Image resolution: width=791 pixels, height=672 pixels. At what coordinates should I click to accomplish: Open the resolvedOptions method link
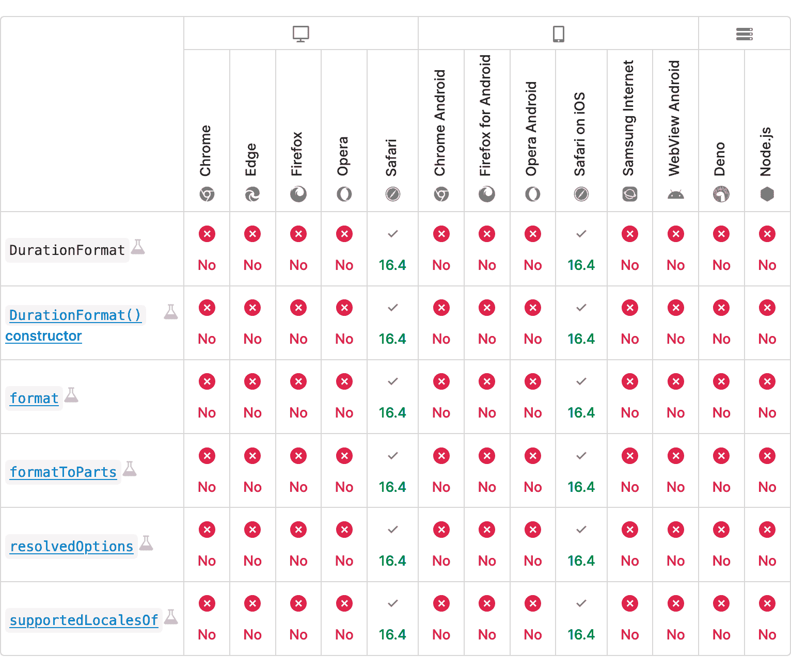coord(71,547)
